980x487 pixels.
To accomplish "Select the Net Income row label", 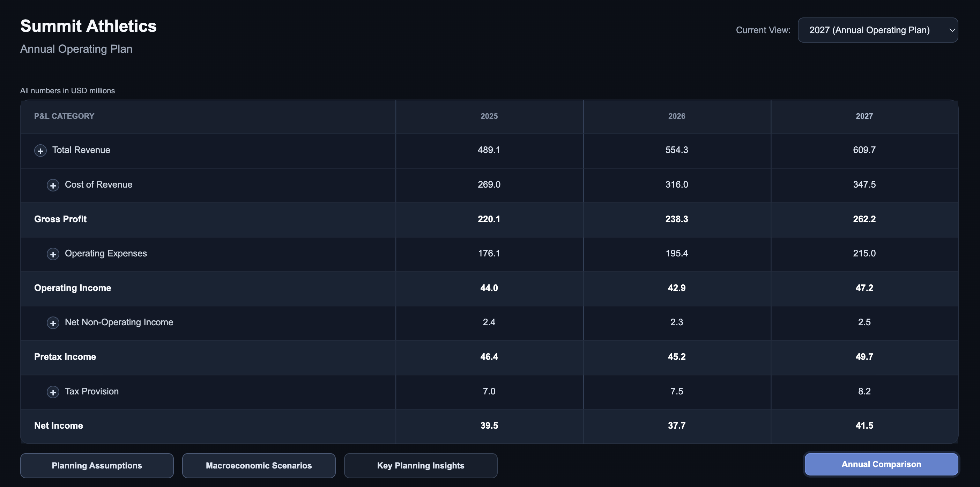I will point(59,425).
